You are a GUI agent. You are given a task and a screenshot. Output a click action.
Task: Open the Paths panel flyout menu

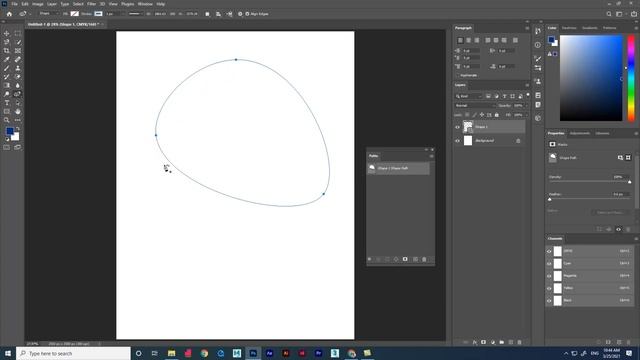pos(431,156)
